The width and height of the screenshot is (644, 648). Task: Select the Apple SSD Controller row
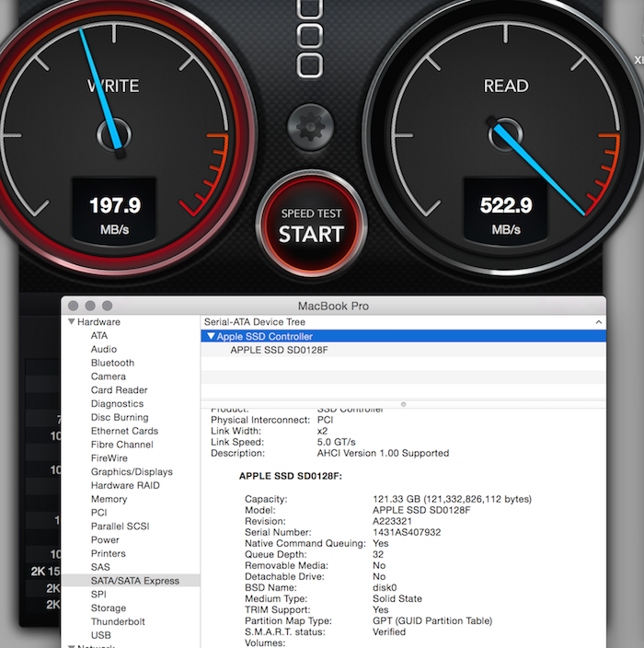[404, 336]
